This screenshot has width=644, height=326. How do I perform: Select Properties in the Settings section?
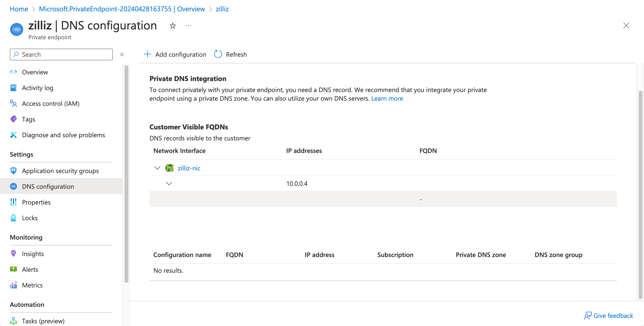(x=36, y=202)
